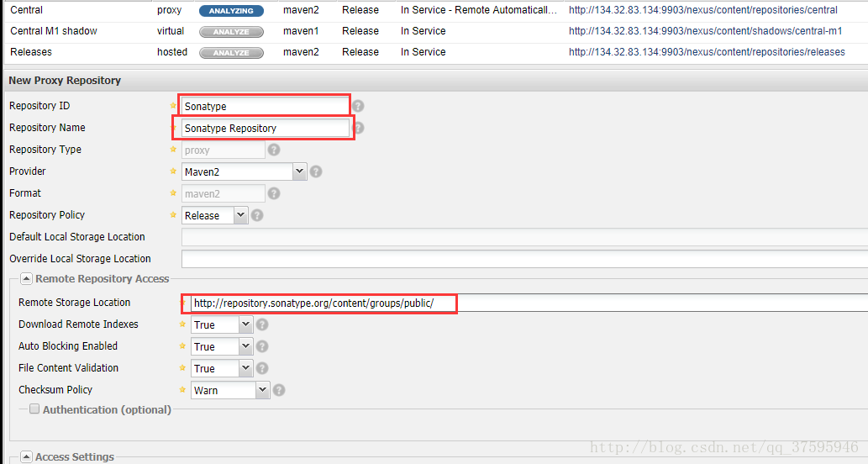The width and height of the screenshot is (868, 464).
Task: Click 'In Service - Remote Automaticall...' status
Action: (x=479, y=10)
